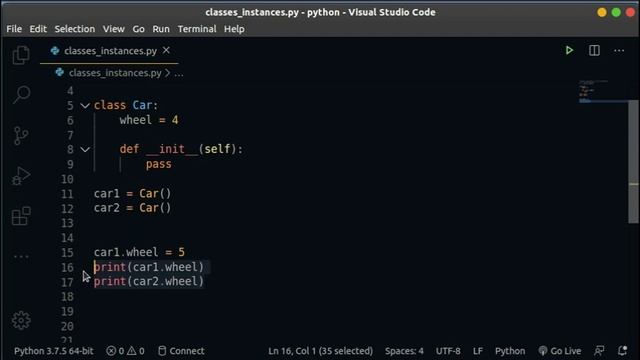Open the Explorer view in activity bar
This screenshot has height=360, width=640.
[x=21, y=55]
